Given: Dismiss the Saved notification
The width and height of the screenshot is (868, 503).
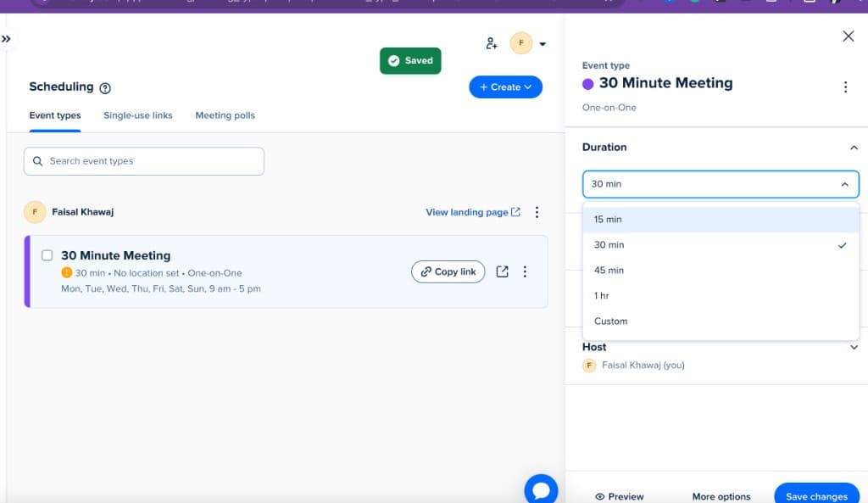Looking at the screenshot, I should point(410,61).
